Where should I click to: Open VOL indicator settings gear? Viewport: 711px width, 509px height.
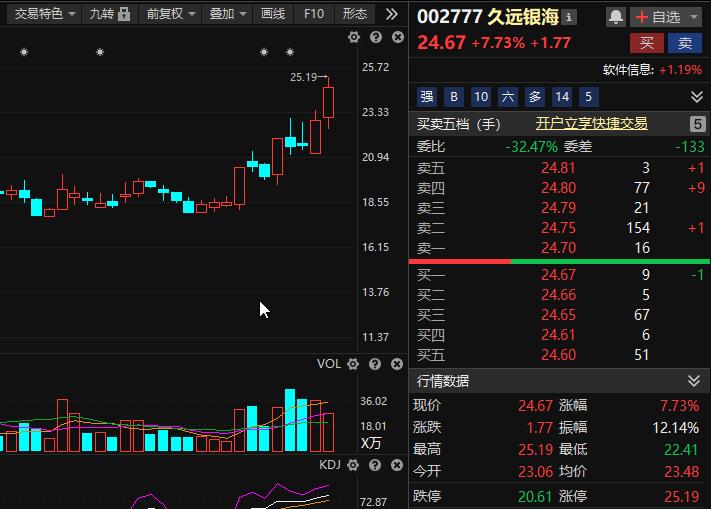[x=353, y=364]
